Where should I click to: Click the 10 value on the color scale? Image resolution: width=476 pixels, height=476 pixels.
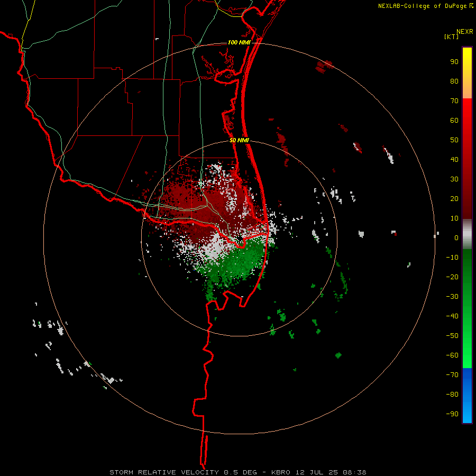[x=454, y=218]
